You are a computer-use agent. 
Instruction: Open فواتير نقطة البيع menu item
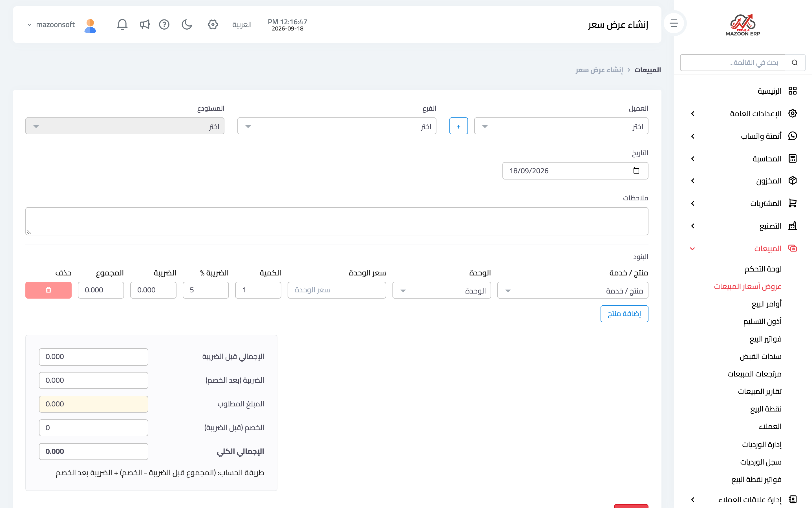point(756,479)
